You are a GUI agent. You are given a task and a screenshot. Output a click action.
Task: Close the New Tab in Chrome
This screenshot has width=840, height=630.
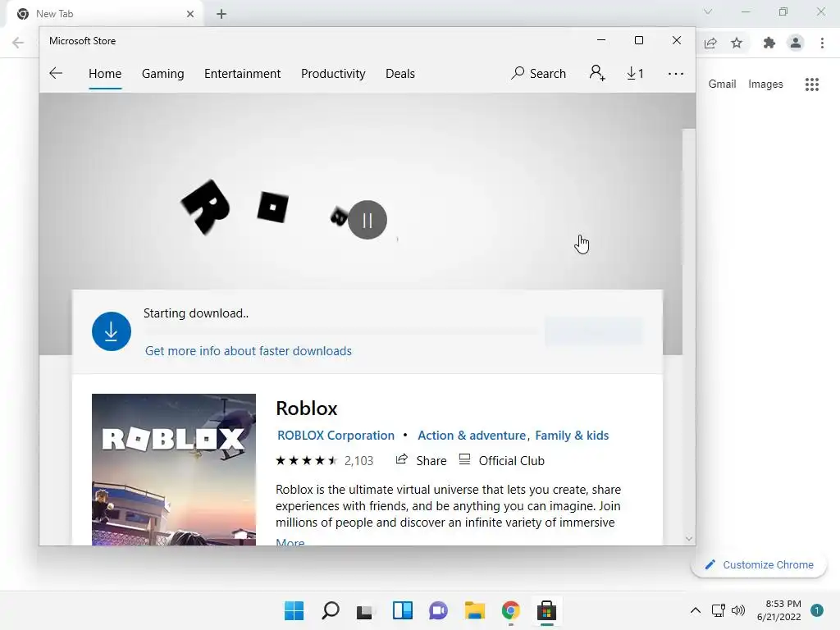pos(190,14)
